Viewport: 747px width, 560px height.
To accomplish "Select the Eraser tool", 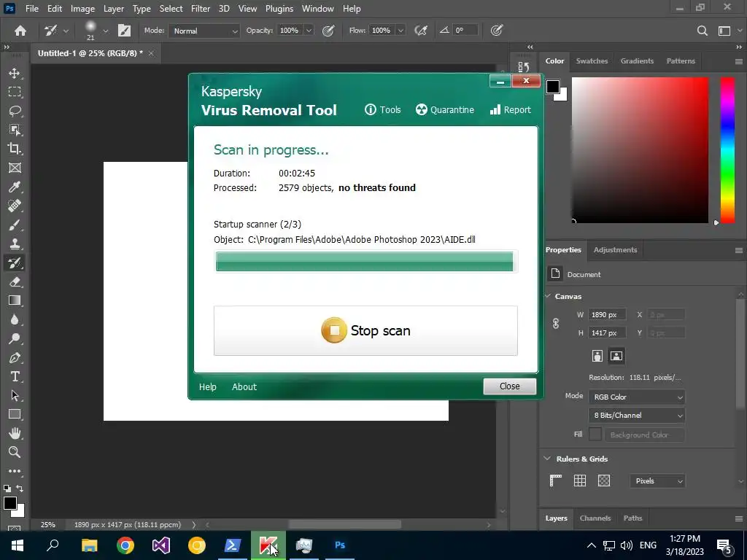I will point(15,281).
